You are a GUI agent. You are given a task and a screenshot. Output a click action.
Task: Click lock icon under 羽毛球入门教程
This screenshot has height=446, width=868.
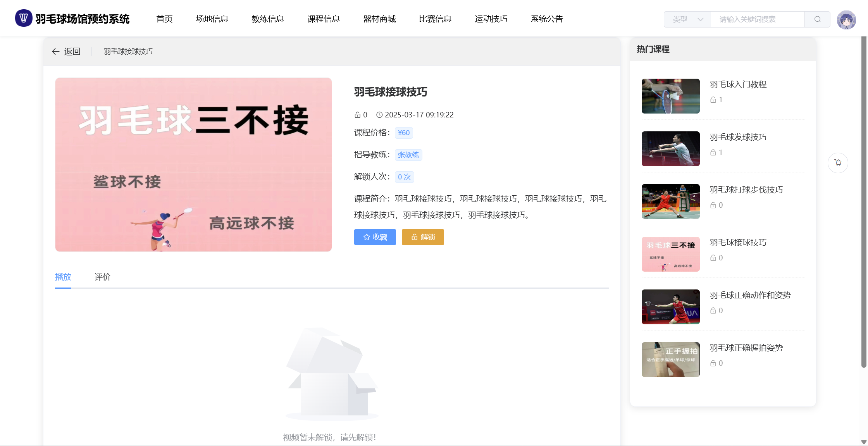pos(713,100)
